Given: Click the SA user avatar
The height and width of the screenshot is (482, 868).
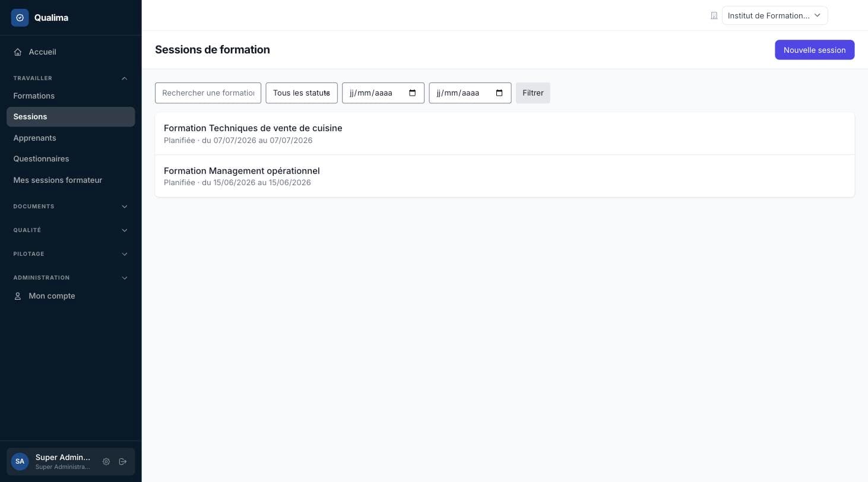Looking at the screenshot, I should click(20, 462).
